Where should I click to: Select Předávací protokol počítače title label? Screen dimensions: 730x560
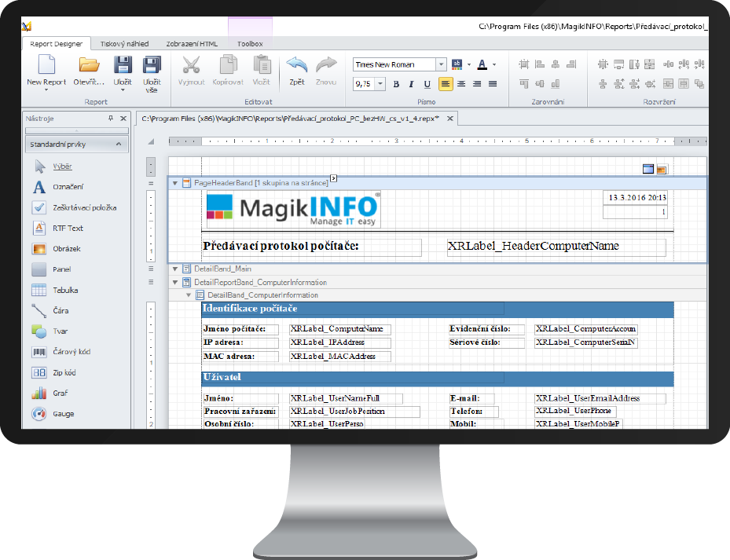pyautogui.click(x=311, y=247)
